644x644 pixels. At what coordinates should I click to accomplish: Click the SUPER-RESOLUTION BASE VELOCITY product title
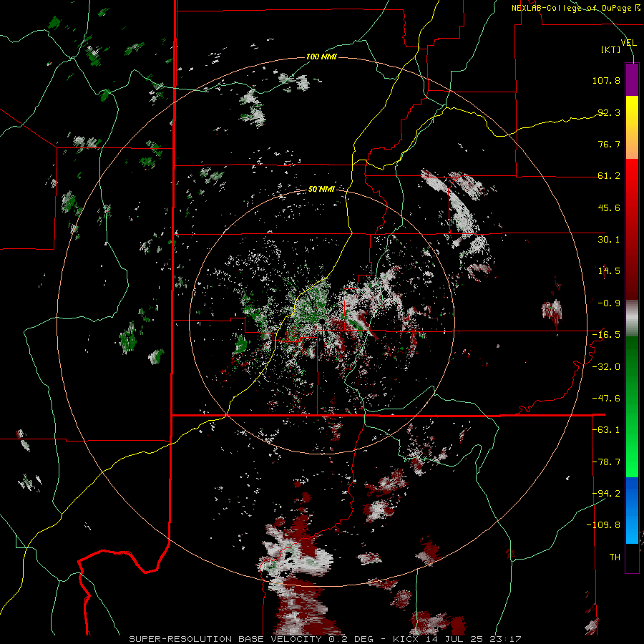(225, 639)
